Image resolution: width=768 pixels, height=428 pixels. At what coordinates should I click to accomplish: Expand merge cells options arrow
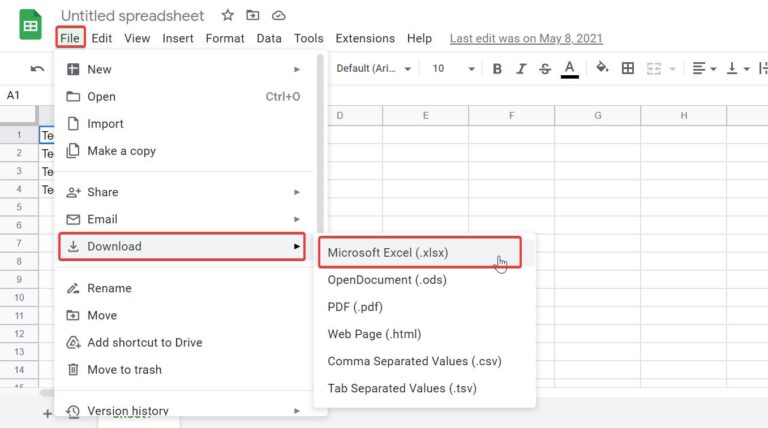(x=672, y=69)
